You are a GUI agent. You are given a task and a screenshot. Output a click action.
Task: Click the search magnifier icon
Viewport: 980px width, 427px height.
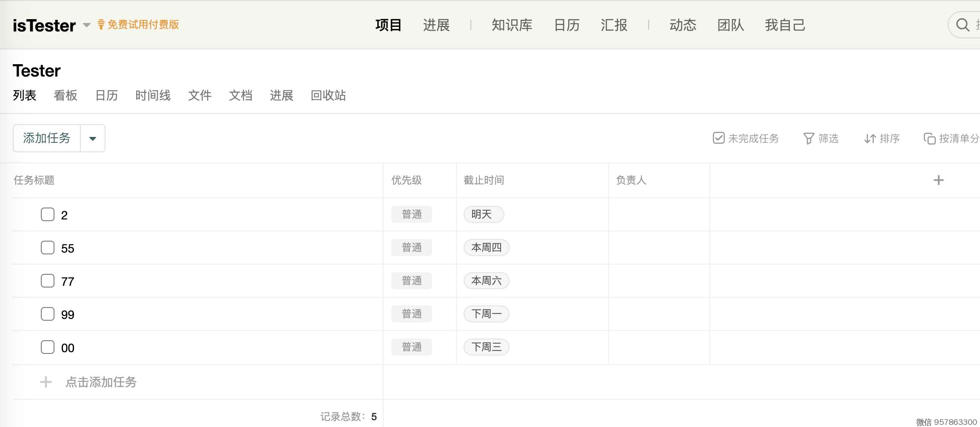[x=963, y=25]
